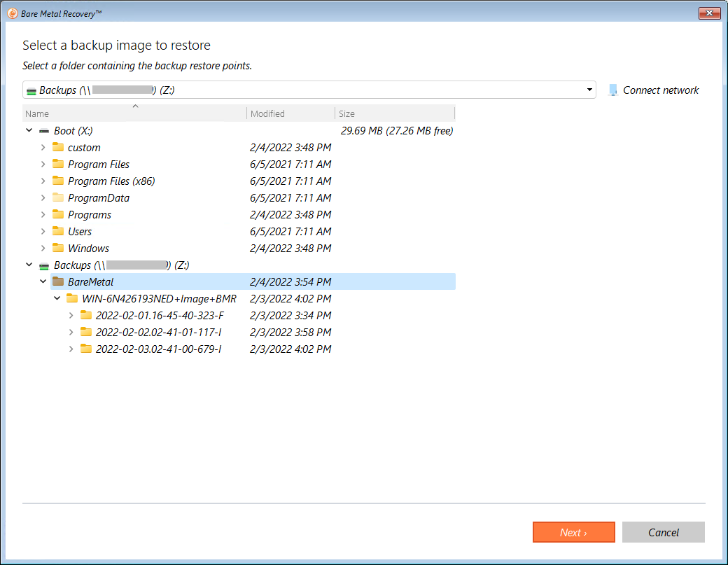The height and width of the screenshot is (565, 728).
Task: Select the 2022-02-03.02-41-00-679-I restore point
Action: pos(158,349)
